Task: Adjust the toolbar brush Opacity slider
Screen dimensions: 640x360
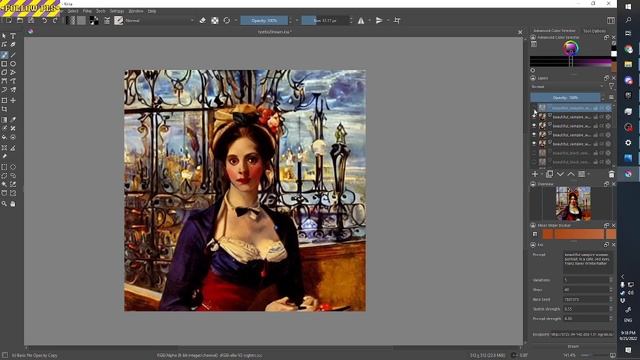Action: coord(264,20)
